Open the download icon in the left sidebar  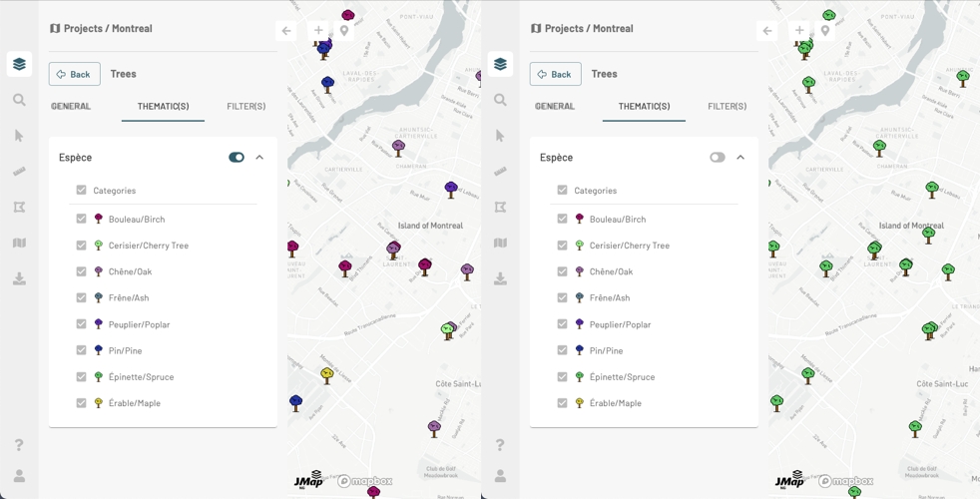point(19,279)
